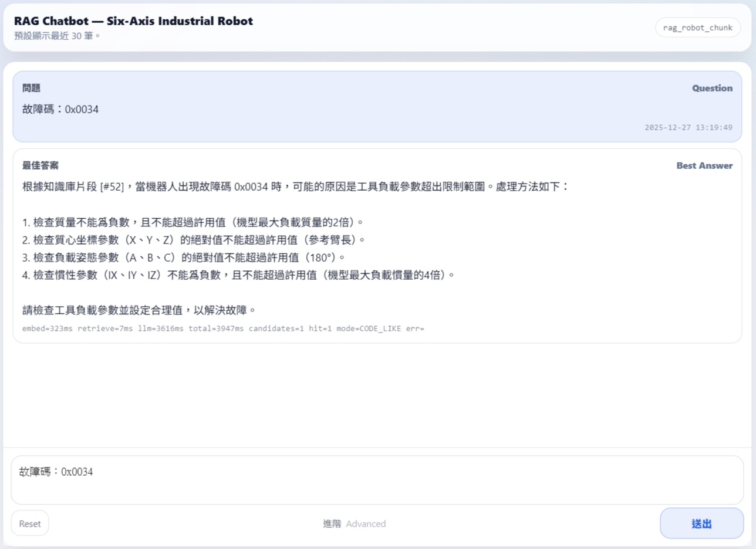Screen dimensions: 756x549
Task: Click the timestamp 2025-12-27 13:19:49
Action: [688, 127]
